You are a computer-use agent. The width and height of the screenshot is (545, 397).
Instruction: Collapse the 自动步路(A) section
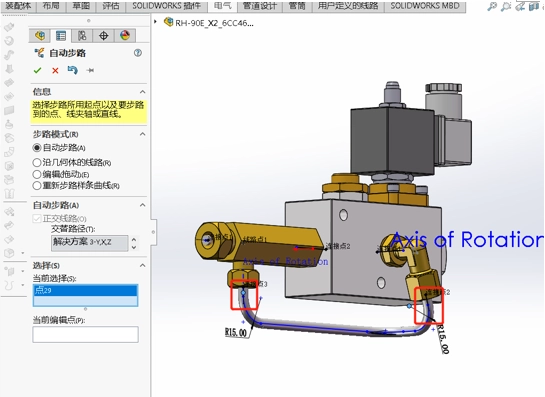point(143,205)
